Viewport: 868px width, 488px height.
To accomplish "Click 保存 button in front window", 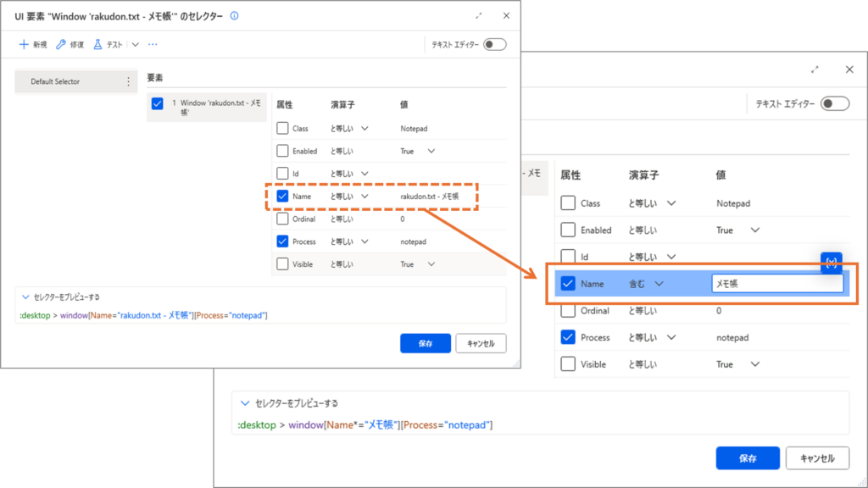I will coord(748,458).
